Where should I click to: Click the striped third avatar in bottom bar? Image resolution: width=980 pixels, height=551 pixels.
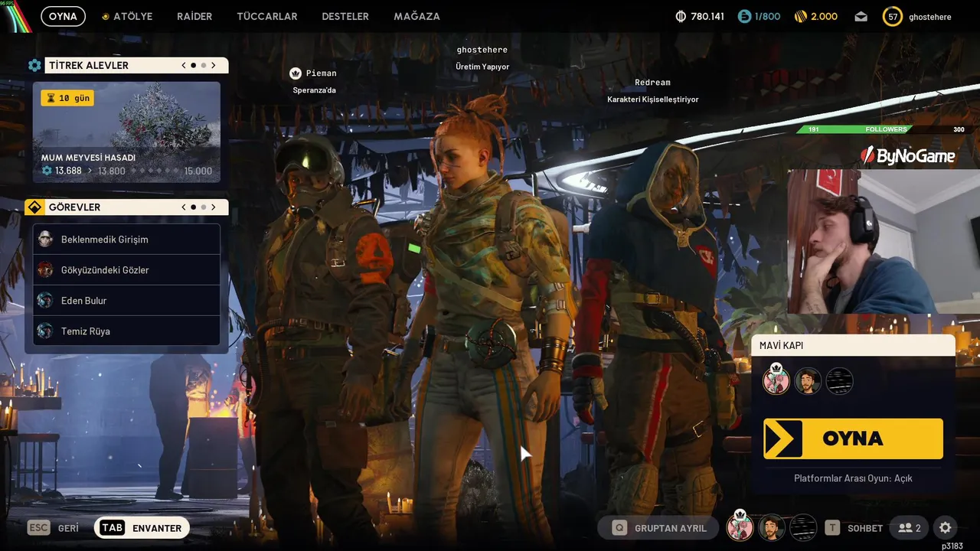(803, 528)
